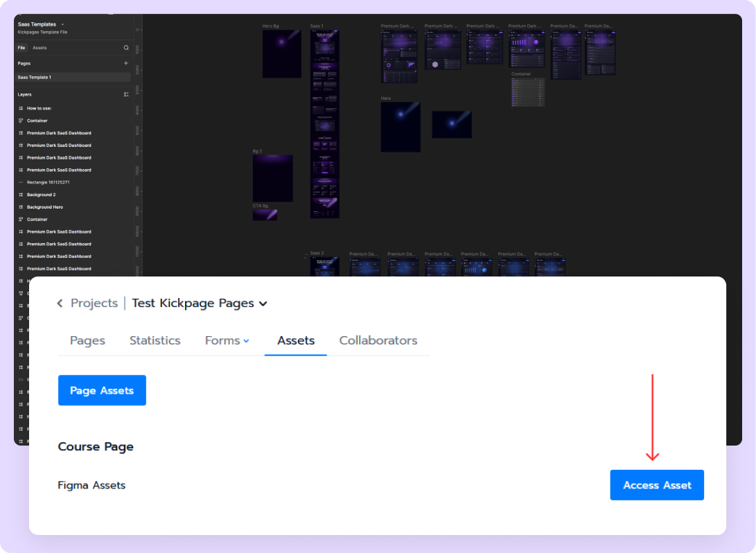This screenshot has width=756, height=553.
Task: Click the frame icon next to How to use:
Action: tap(21, 108)
